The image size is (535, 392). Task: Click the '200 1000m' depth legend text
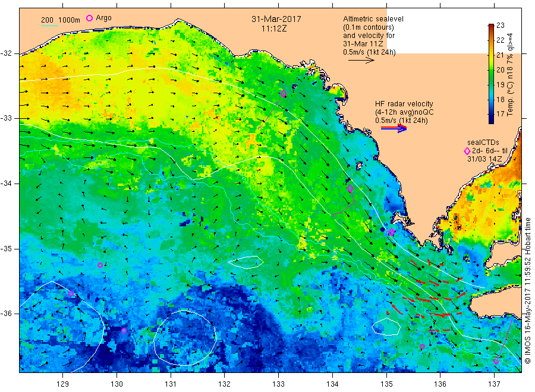61,20
